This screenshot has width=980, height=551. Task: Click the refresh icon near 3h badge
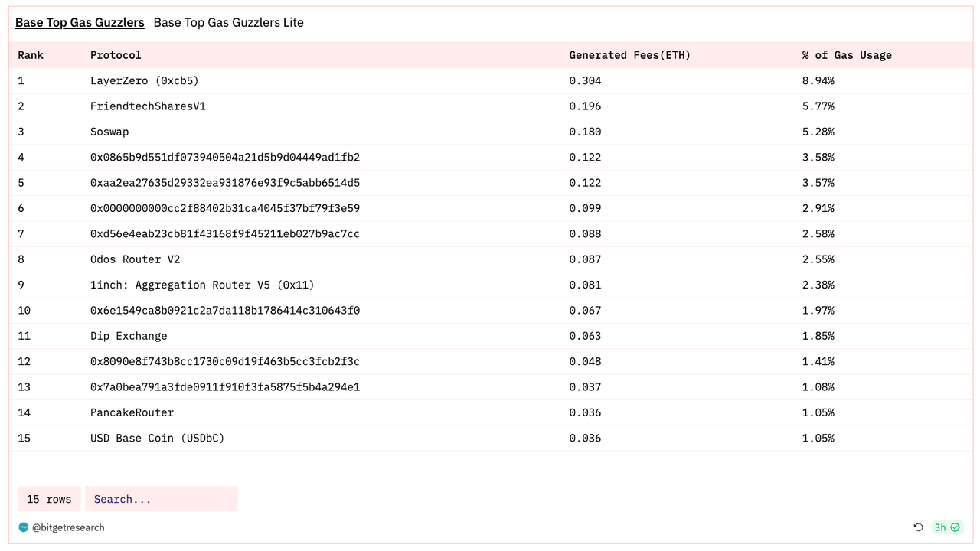coord(919,527)
